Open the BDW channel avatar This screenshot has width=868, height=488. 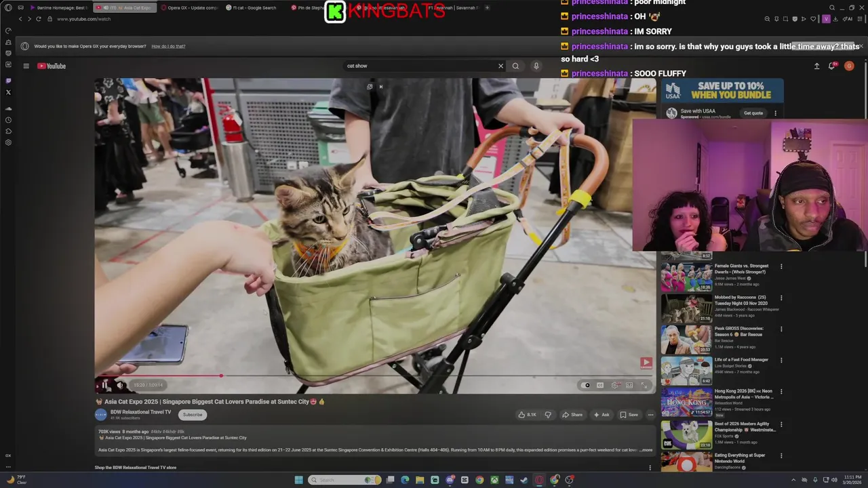coord(100,415)
